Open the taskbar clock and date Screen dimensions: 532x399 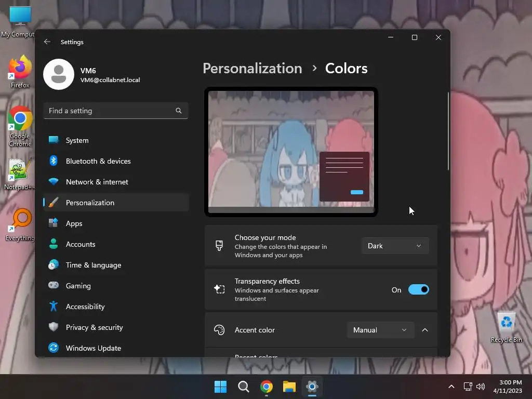click(x=507, y=387)
